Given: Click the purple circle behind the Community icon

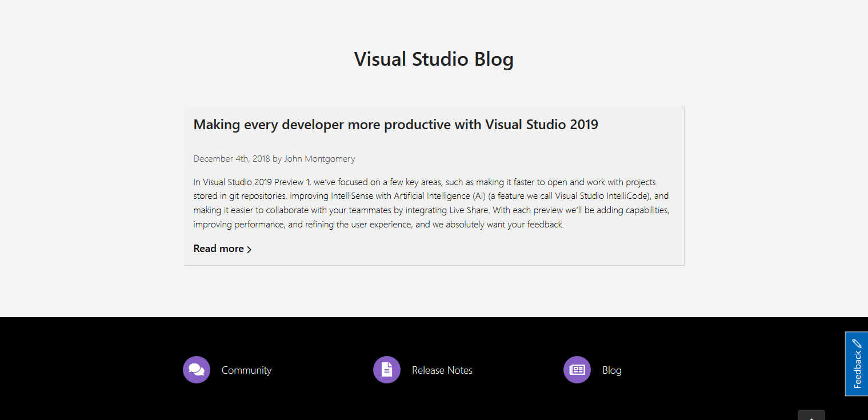Looking at the screenshot, I should [196, 370].
